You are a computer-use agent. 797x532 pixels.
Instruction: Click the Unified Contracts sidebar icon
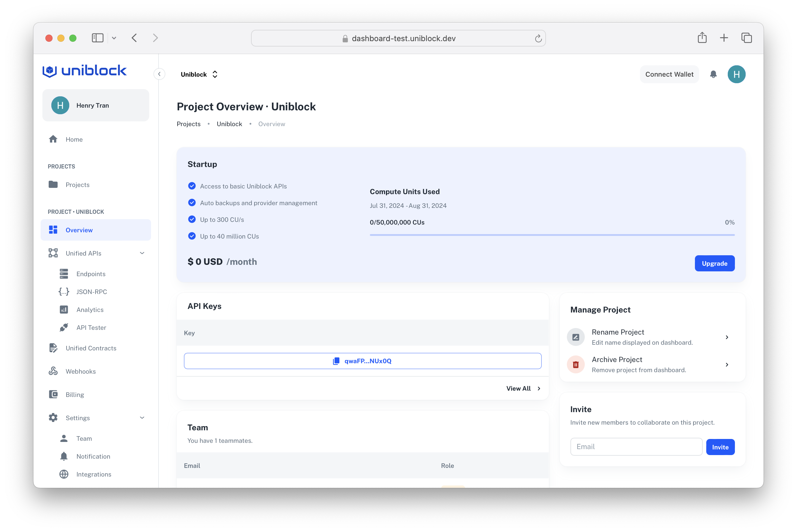coord(53,348)
